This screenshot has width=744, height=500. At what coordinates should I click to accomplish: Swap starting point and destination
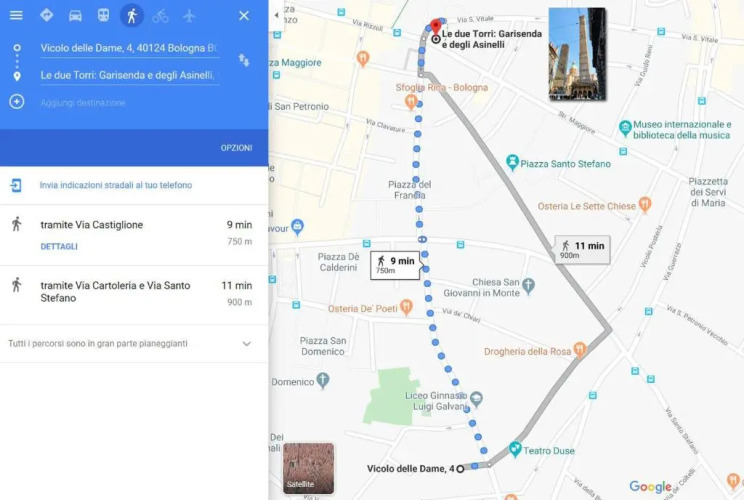pos(244,60)
